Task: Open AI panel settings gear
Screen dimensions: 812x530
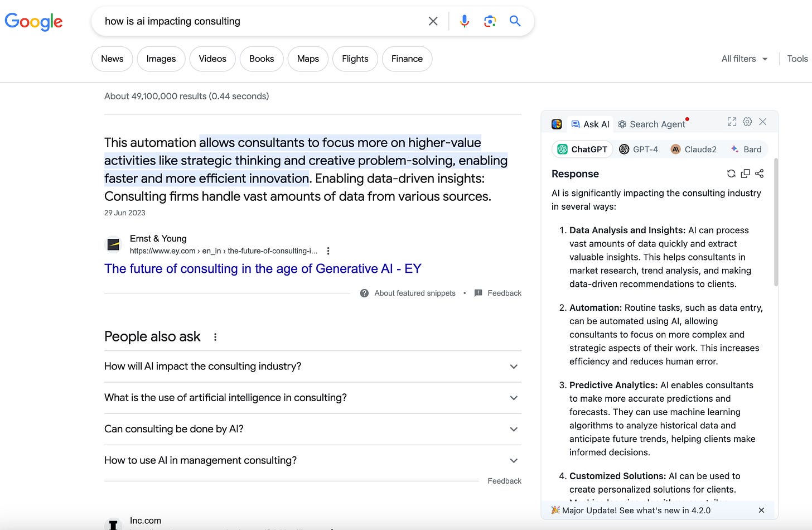Action: point(747,122)
